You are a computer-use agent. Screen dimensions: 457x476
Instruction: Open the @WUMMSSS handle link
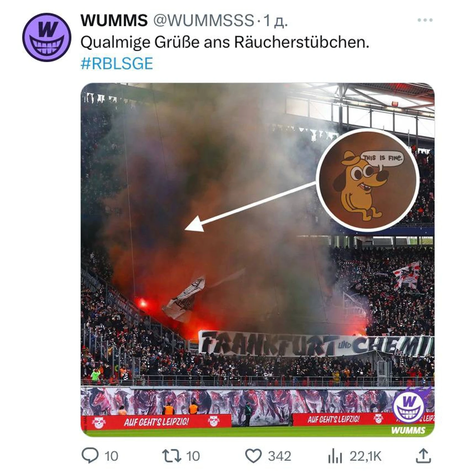pyautogui.click(x=203, y=21)
